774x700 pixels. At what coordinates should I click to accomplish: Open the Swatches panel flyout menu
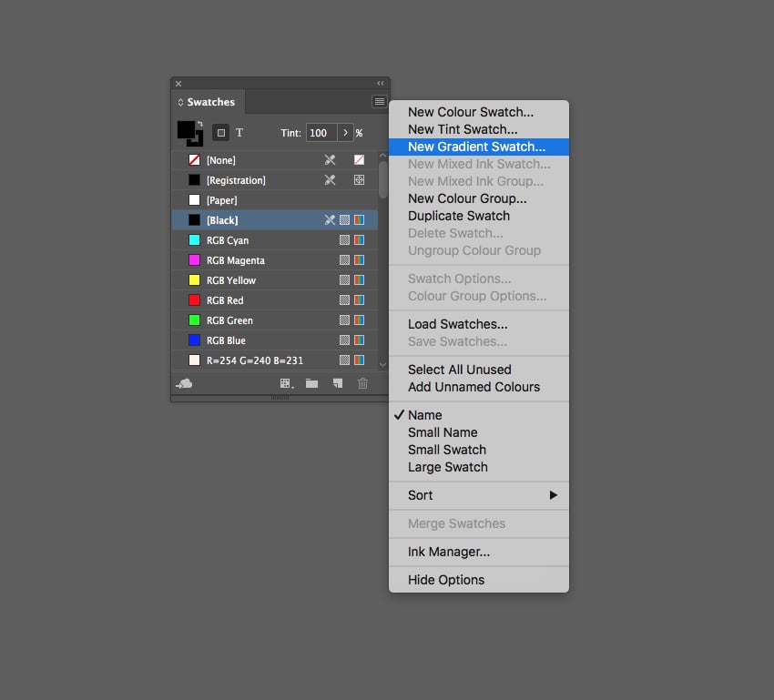point(380,102)
